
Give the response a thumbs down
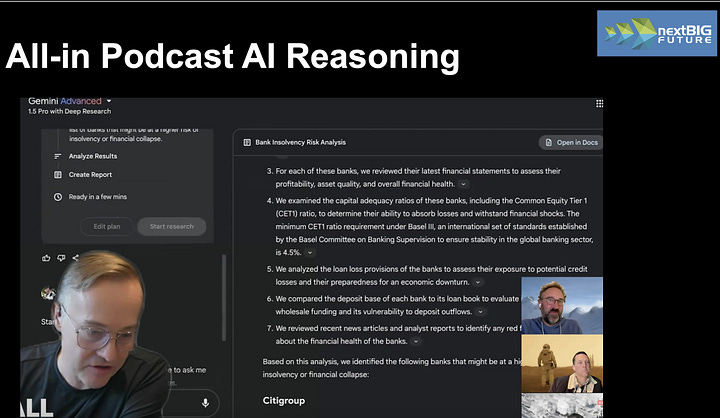pyautogui.click(x=61, y=258)
